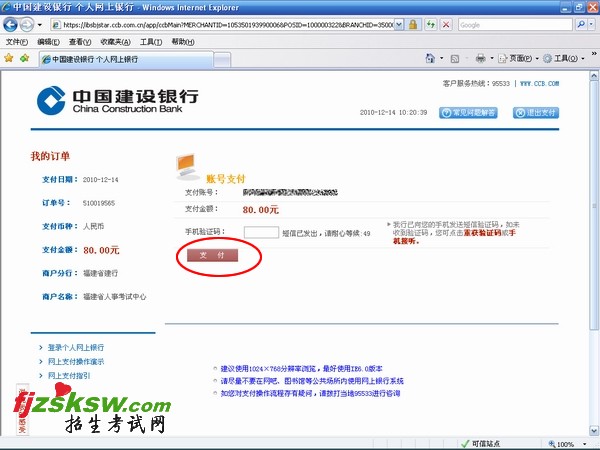Click the 手机验证码 input field

[260, 232]
